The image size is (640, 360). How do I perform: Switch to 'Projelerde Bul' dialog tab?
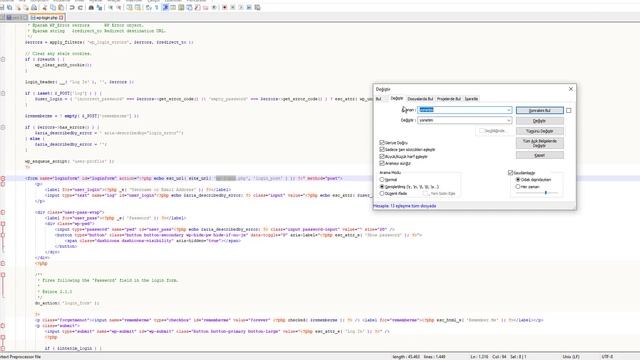tap(449, 99)
